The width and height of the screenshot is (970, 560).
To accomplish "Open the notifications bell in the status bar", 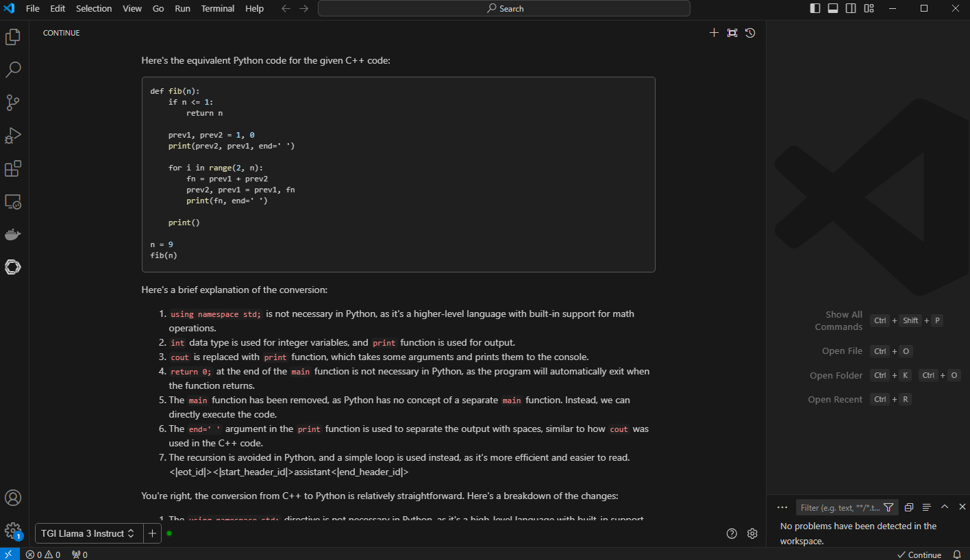I will (x=957, y=555).
